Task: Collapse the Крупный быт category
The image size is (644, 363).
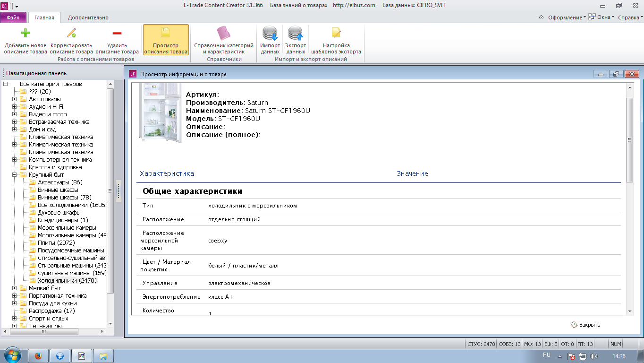Action: pyautogui.click(x=14, y=175)
